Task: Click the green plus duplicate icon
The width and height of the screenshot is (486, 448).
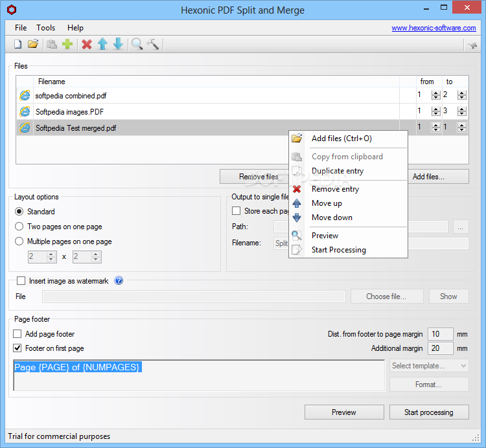Action: [67, 44]
